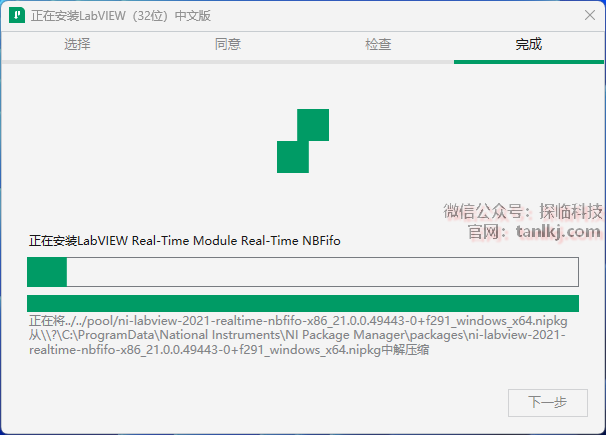This screenshot has height=435, width=606.
Task: Switch to the 同意 step tab
Action: point(228,44)
